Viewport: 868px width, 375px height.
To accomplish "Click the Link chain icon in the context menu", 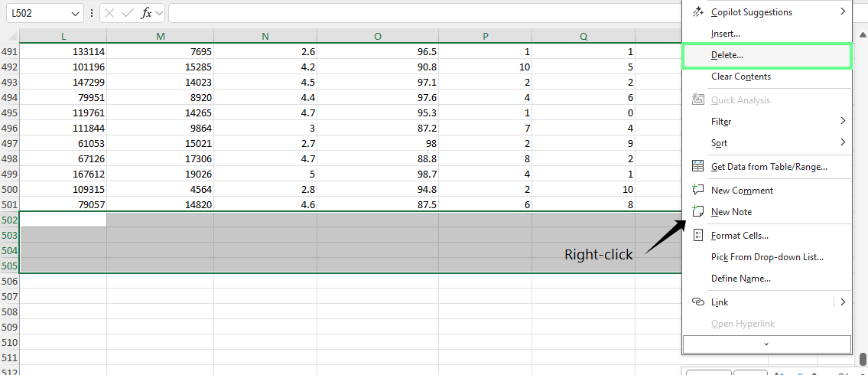I will pyautogui.click(x=698, y=302).
